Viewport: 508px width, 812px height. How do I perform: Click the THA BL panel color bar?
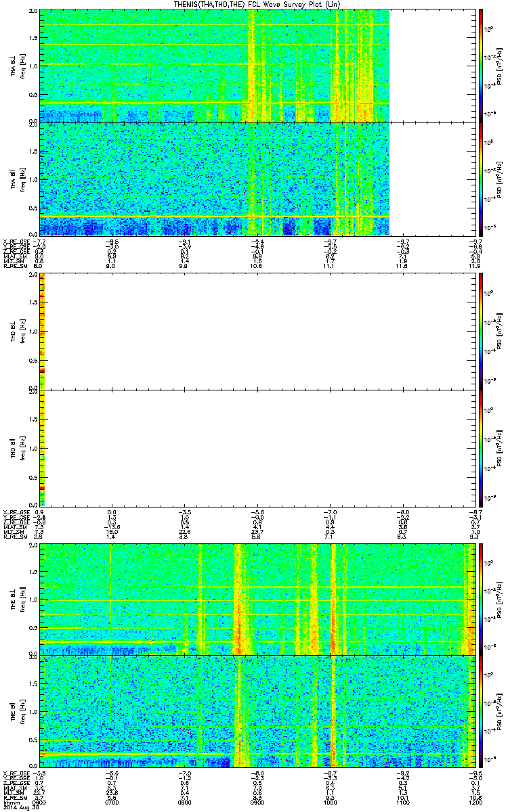(x=481, y=66)
